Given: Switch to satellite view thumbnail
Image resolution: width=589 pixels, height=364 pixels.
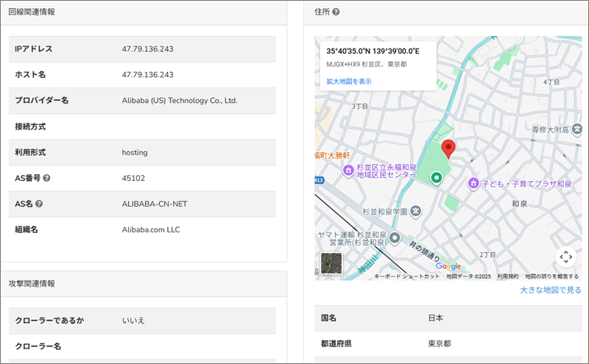Looking at the screenshot, I should pos(331,263).
